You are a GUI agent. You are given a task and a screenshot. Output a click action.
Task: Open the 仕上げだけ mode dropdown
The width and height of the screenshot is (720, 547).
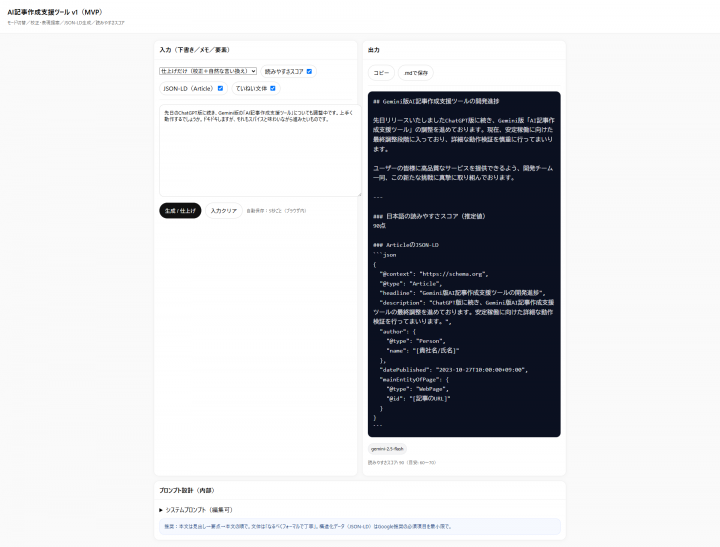(x=208, y=71)
